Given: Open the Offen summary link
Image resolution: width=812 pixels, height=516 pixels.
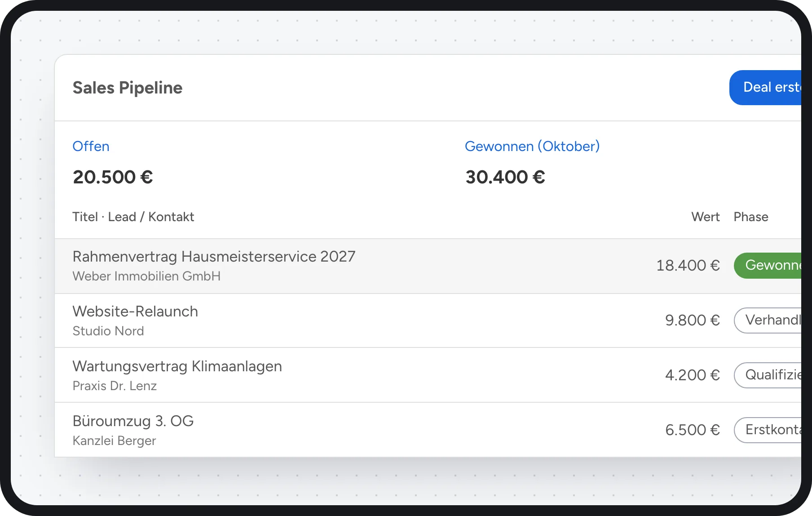Looking at the screenshot, I should [x=91, y=147].
